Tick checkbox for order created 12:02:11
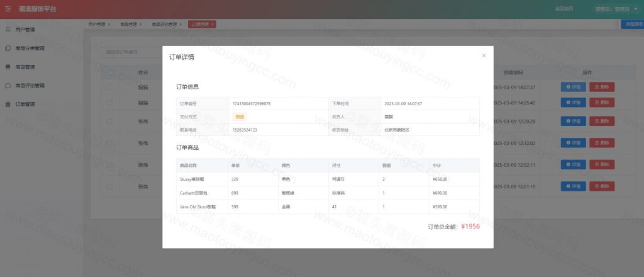The height and width of the screenshot is (277, 644). [x=109, y=165]
